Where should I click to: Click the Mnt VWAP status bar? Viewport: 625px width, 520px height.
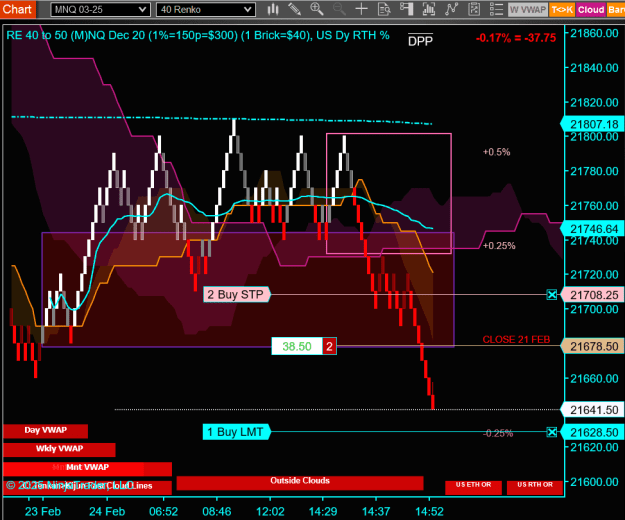click(87, 468)
